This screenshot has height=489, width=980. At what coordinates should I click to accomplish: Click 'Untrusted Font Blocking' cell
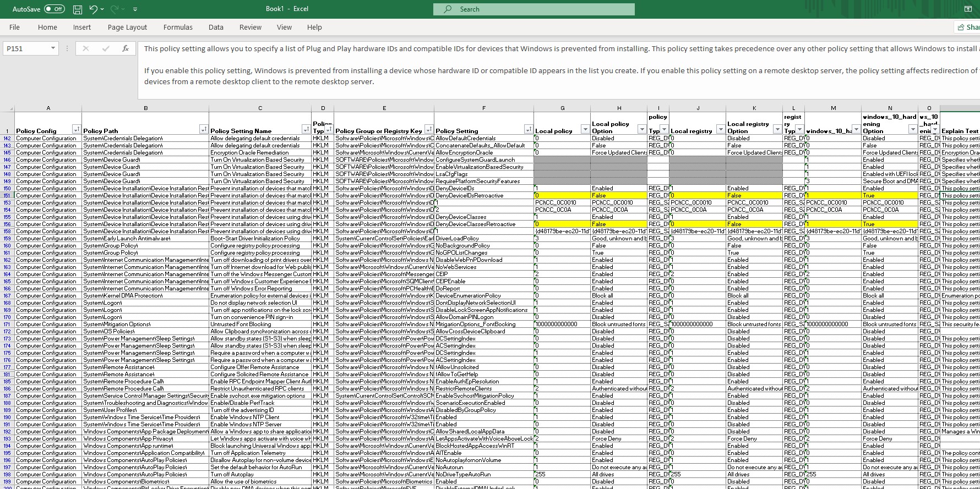[260, 324]
